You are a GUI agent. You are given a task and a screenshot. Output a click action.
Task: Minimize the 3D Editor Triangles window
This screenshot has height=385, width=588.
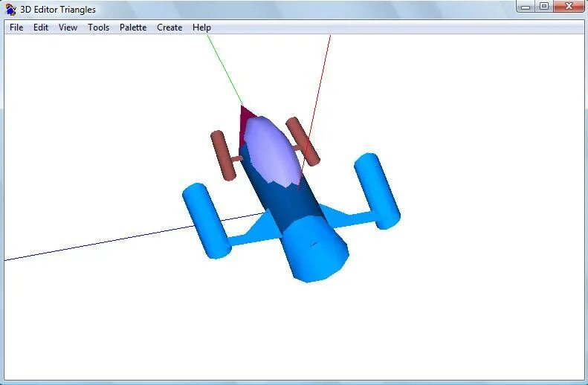click(526, 7)
